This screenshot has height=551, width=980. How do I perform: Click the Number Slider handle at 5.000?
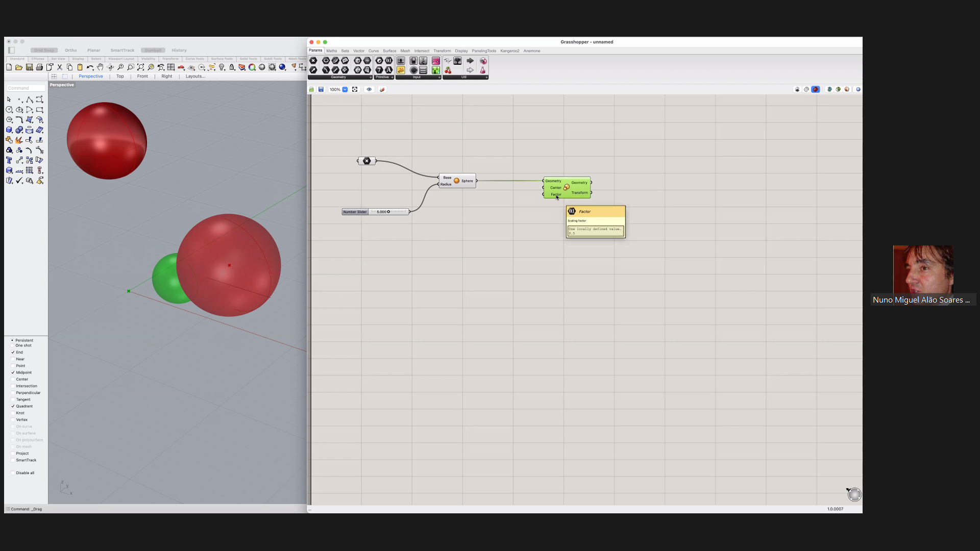(388, 212)
